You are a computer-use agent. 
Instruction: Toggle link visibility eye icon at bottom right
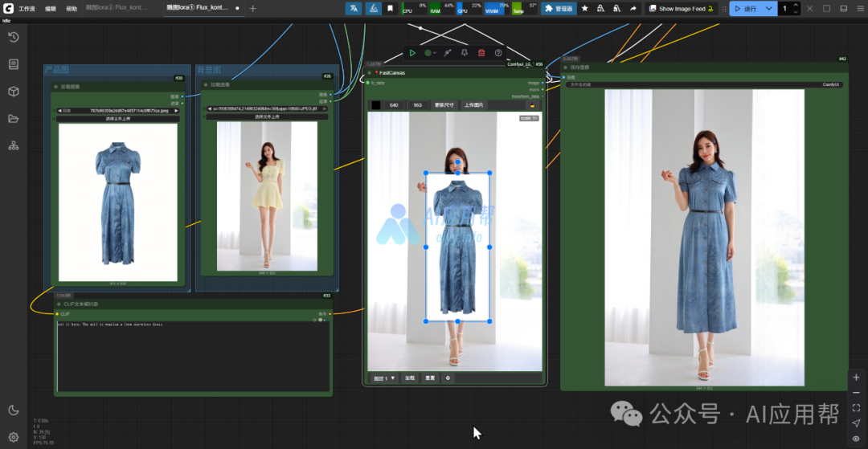856,438
